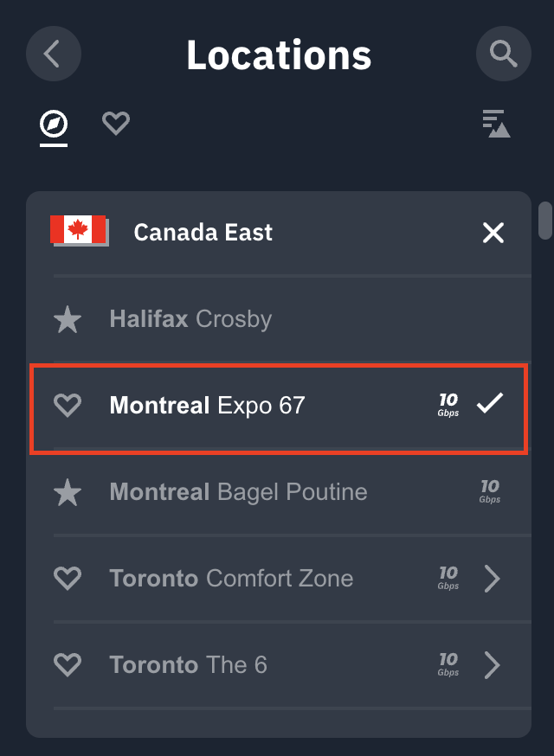Screen dimensions: 554x756
Task: Select Montreal Bagel Poutine server
Action: coord(238,492)
